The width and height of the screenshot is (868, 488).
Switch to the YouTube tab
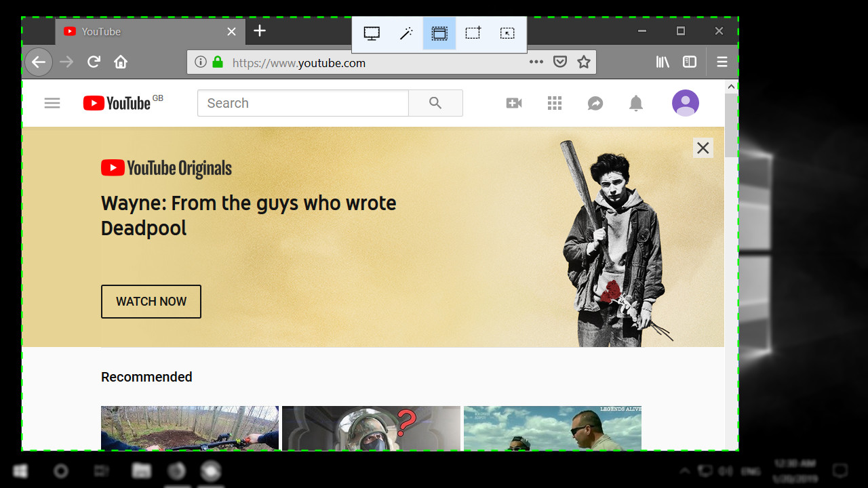(149, 32)
